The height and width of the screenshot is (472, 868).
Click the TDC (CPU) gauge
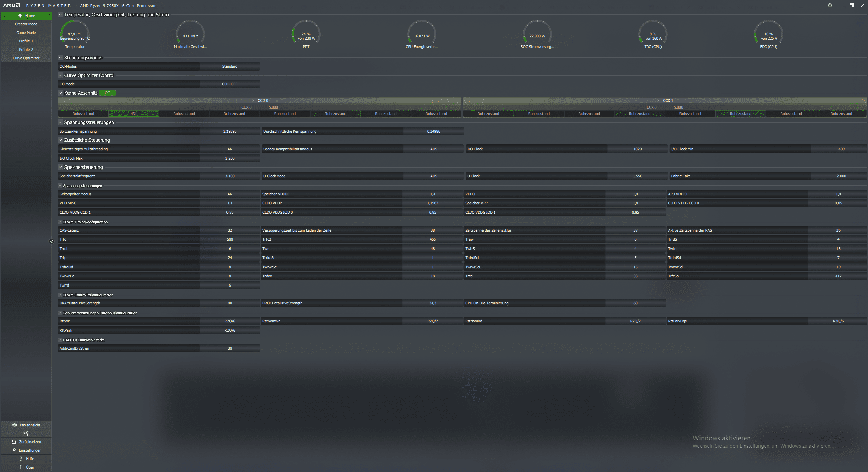(x=653, y=34)
